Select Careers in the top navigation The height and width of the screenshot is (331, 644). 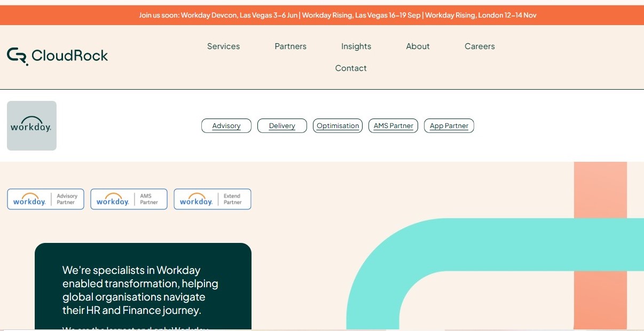point(480,46)
